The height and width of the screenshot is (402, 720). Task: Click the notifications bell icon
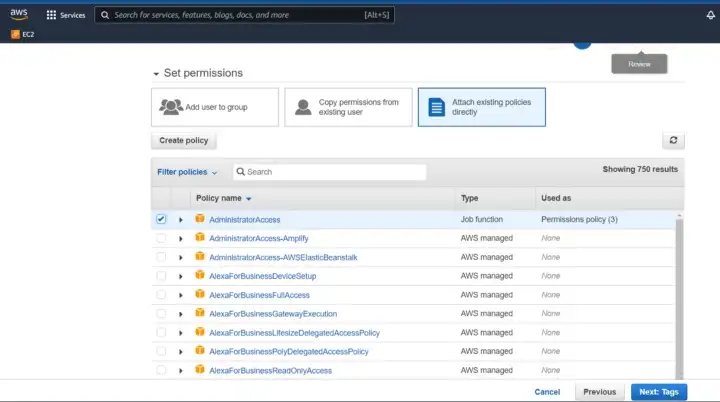click(x=710, y=15)
